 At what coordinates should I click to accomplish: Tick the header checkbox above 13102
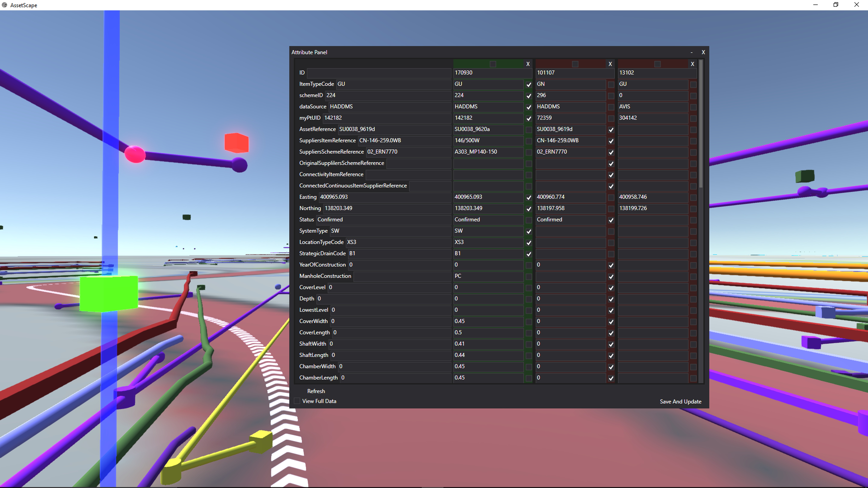click(x=657, y=64)
